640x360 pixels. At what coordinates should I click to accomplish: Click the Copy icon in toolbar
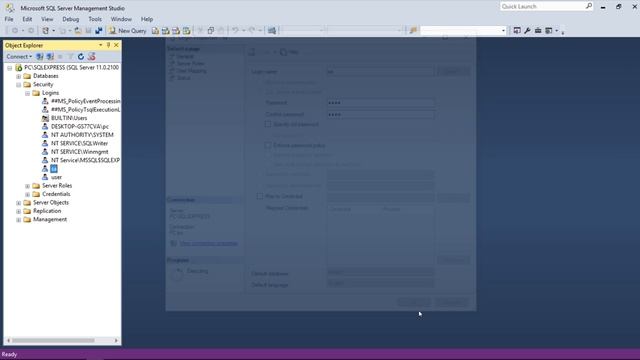tap(211, 31)
